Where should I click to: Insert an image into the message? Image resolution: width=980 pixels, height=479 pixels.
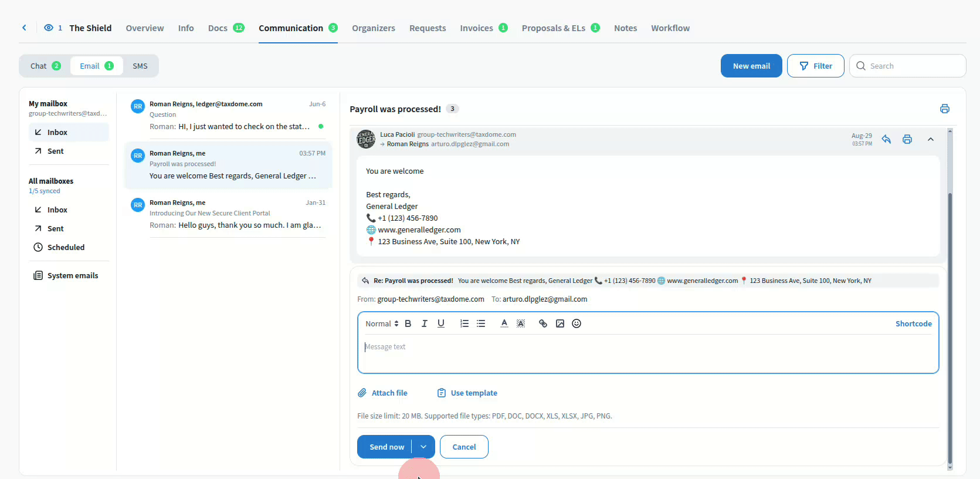pos(560,323)
